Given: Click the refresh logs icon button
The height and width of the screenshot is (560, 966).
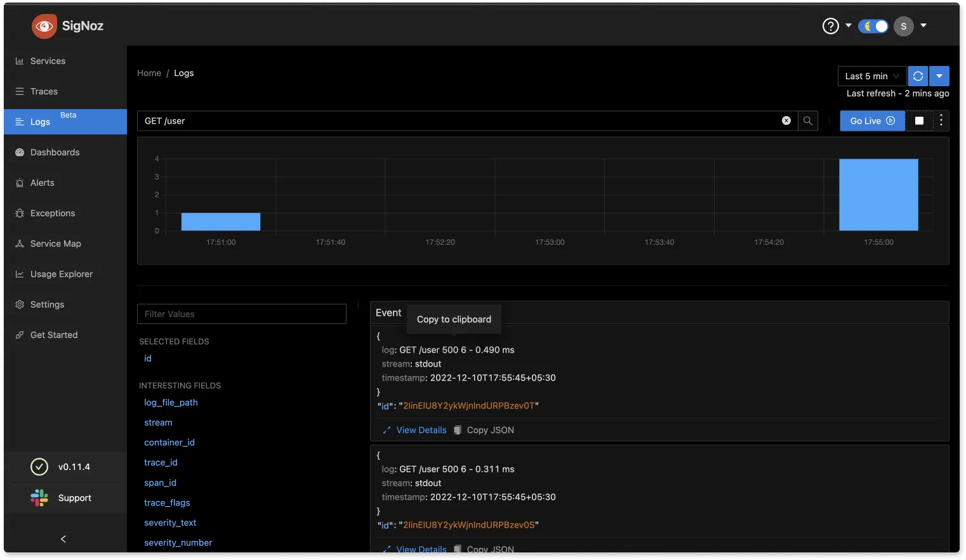Looking at the screenshot, I should click(x=918, y=76).
